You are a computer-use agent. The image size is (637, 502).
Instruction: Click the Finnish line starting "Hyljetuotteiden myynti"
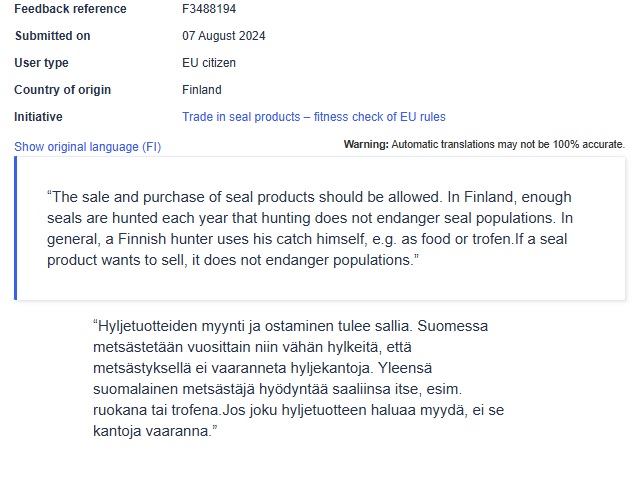point(290,326)
